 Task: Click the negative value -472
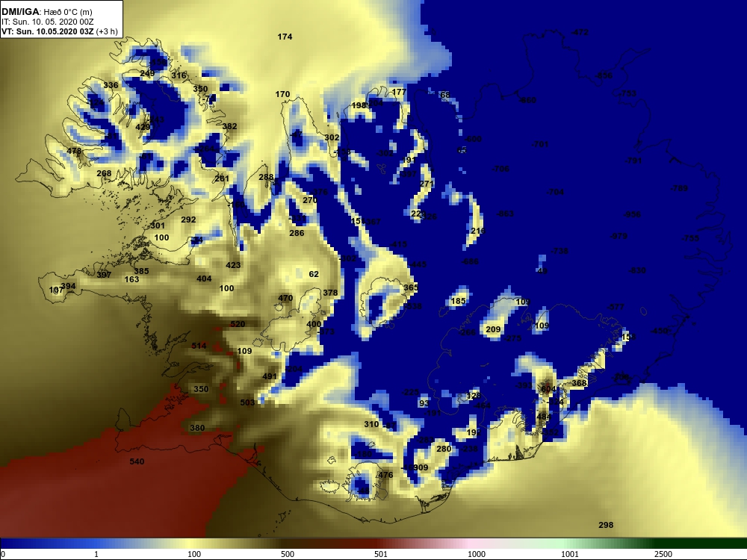(x=580, y=32)
